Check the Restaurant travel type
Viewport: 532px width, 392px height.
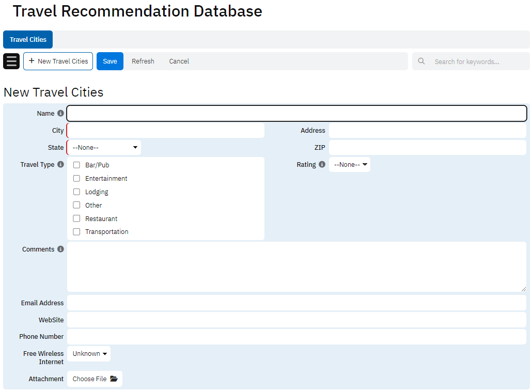coord(76,218)
